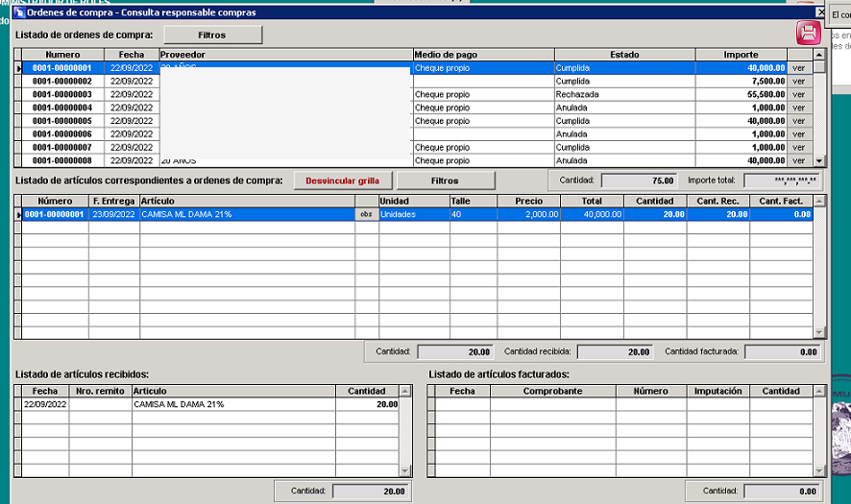This screenshot has width=851, height=504.
Task: Click ver for order 0001-00000006
Action: click(x=799, y=134)
